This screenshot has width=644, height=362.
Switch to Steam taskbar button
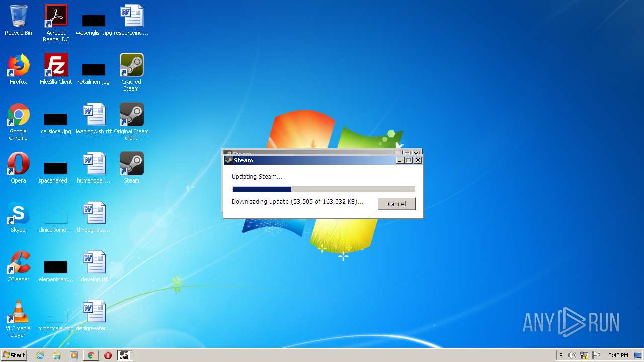coord(124,355)
